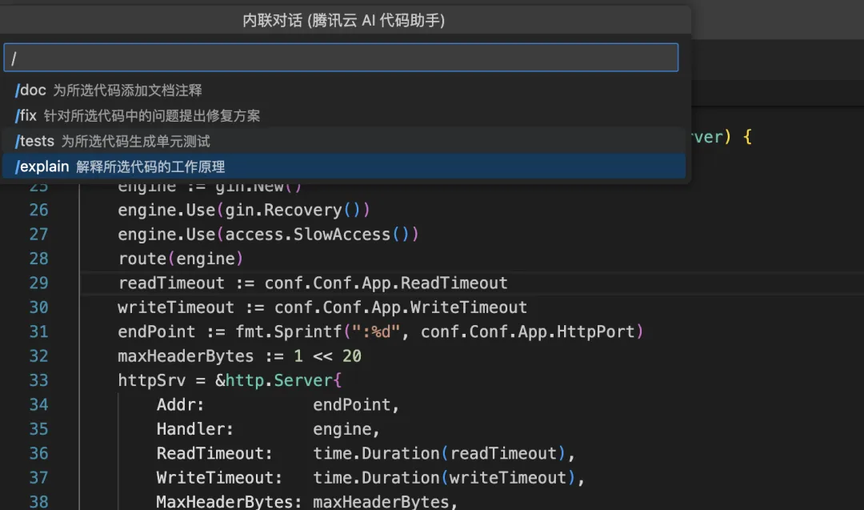864x510 pixels.
Task: Click the WriteTimeout: time.Duration field line
Action: [x=370, y=478]
